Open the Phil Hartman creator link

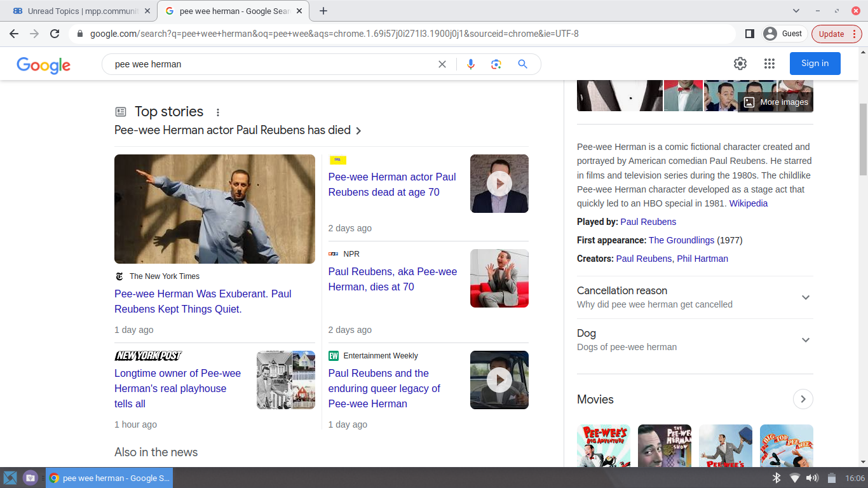[702, 259]
